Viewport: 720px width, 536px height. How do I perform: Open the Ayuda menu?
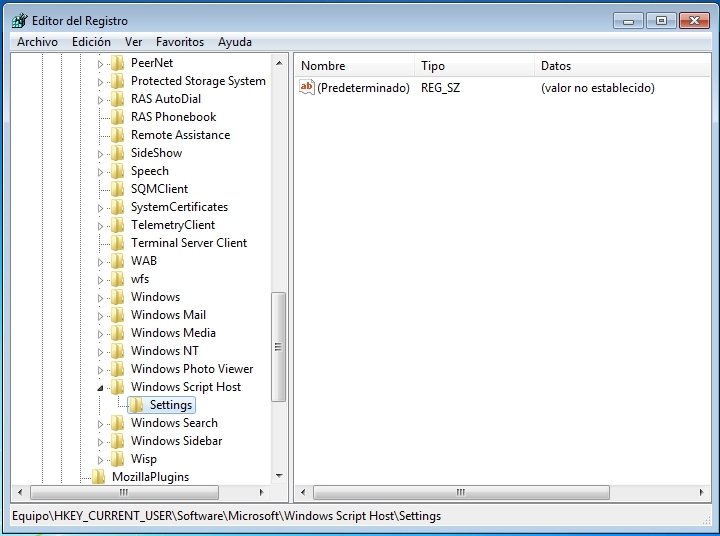(235, 42)
